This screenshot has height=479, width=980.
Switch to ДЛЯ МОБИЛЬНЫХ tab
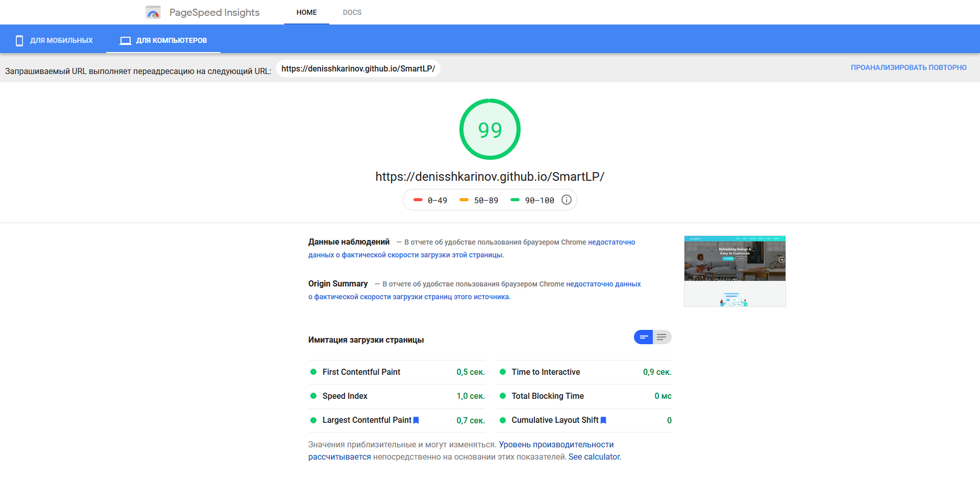click(x=54, y=40)
